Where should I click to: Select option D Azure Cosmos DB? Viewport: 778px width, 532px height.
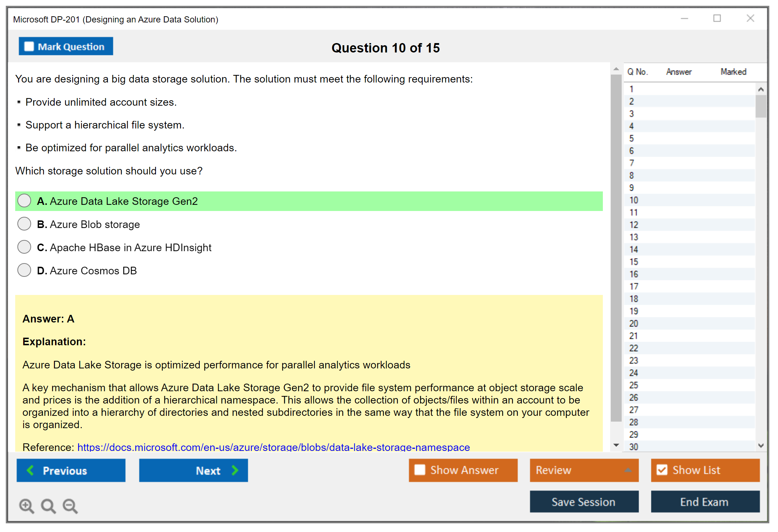[x=24, y=270]
